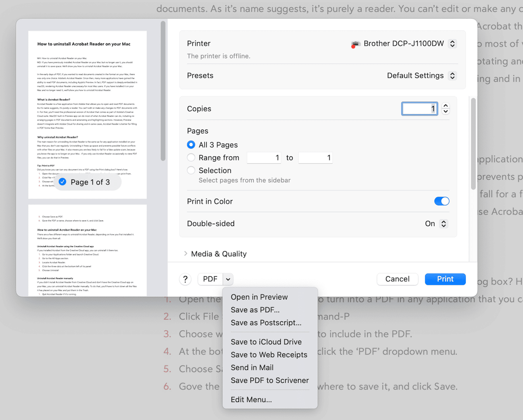This screenshot has height=420, width=523.
Task: Click the Cancel button
Action: 397,279
